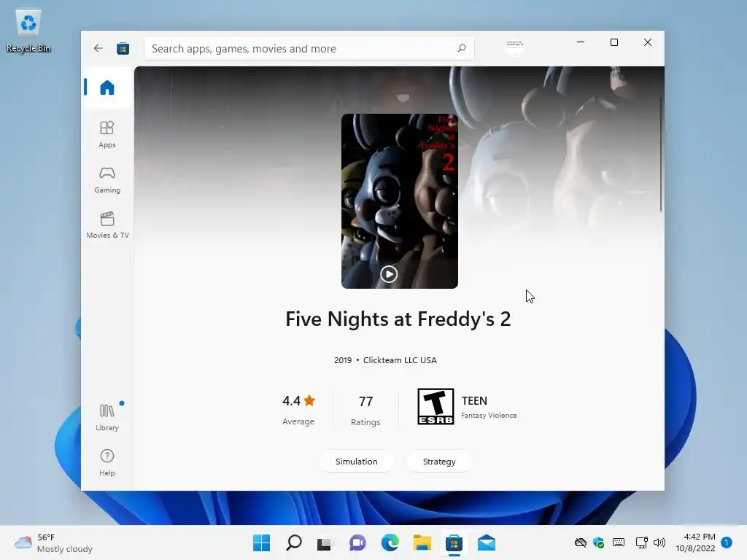Click the Store page vertical scrollbar

[661, 154]
